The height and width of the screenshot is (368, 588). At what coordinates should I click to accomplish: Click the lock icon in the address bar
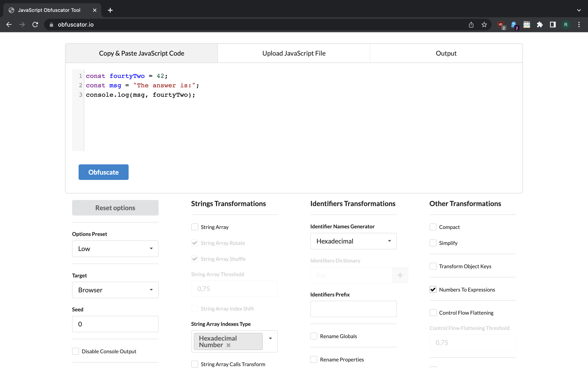click(51, 25)
